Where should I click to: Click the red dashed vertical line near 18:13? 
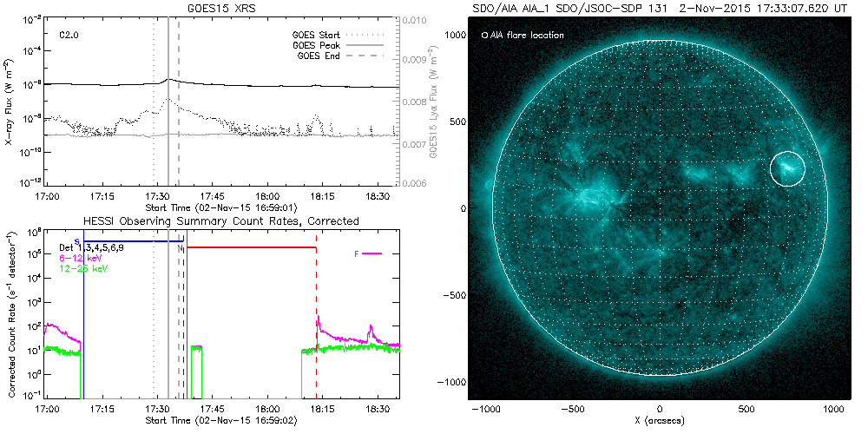316,314
